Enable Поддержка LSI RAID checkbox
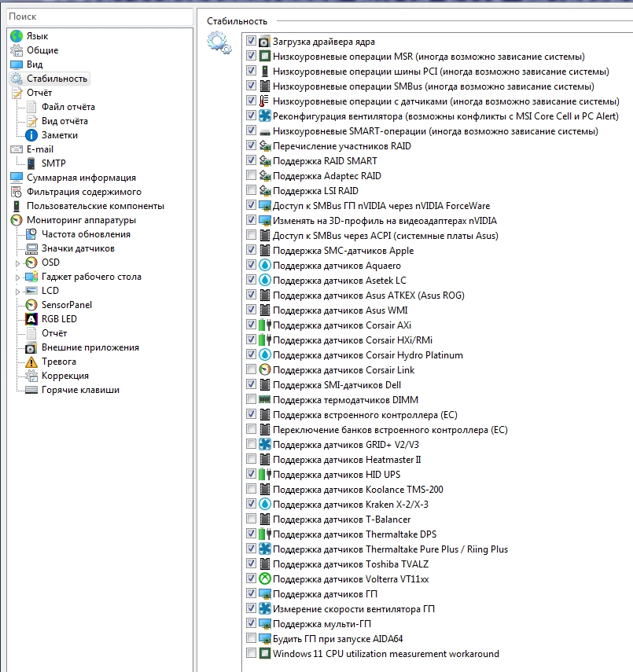The width and height of the screenshot is (633, 672). click(251, 190)
